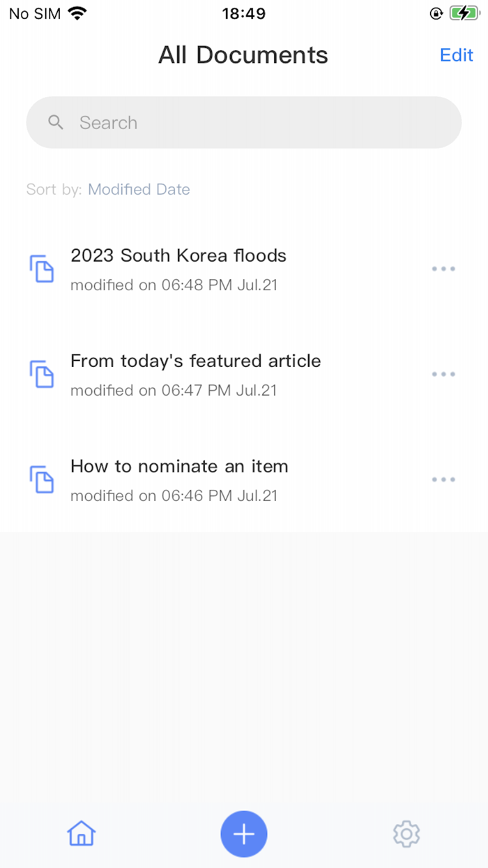Click the search magnifier icon
Image resolution: width=488 pixels, height=868 pixels.
coord(55,122)
